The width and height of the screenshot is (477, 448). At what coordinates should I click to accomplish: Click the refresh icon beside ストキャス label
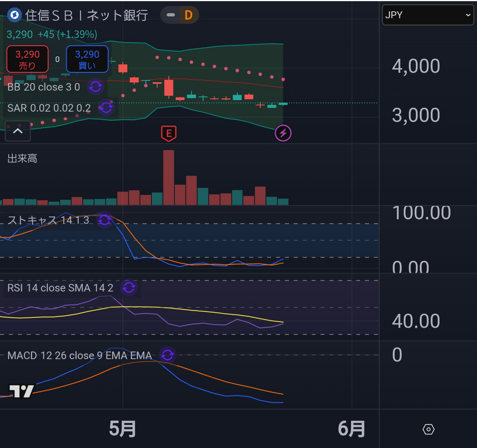pyautogui.click(x=105, y=220)
